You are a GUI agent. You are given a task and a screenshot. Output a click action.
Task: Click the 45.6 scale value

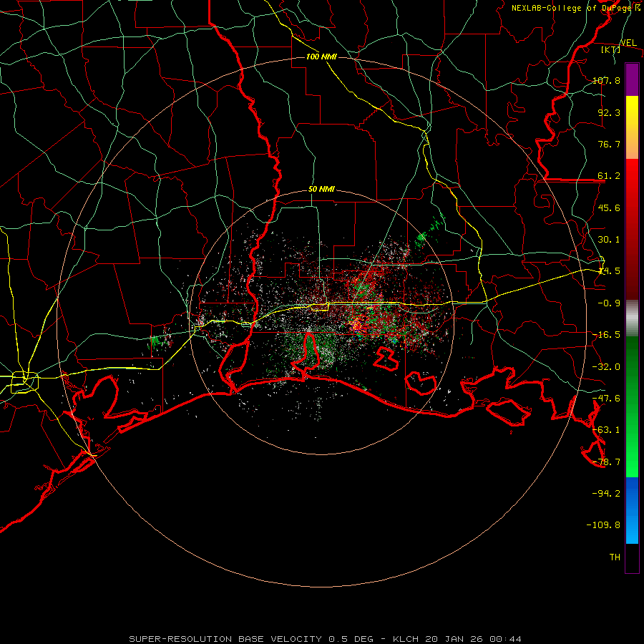(609, 208)
